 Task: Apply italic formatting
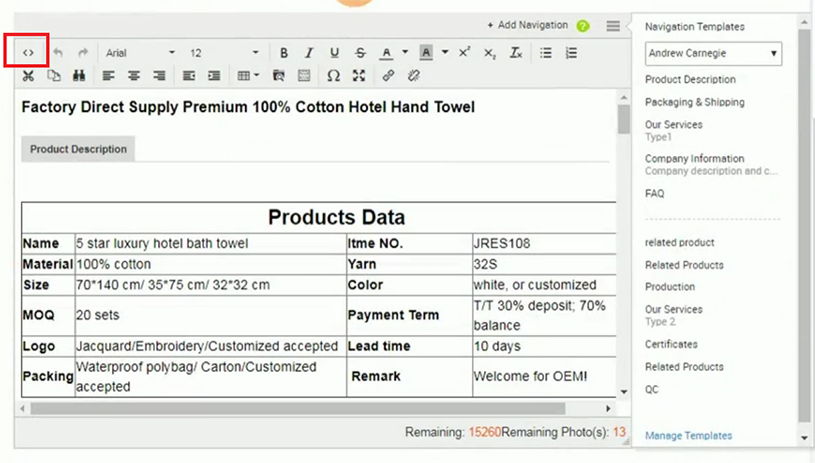(309, 53)
